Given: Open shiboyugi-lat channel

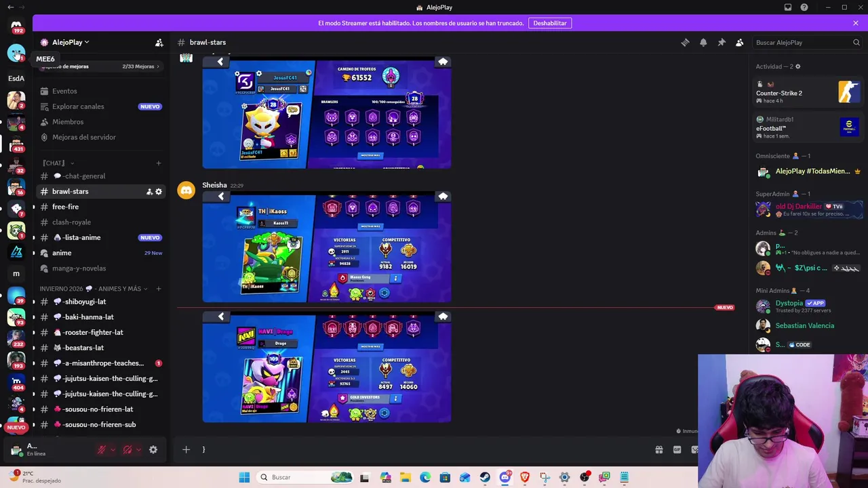Looking at the screenshot, I should pyautogui.click(x=100, y=302).
